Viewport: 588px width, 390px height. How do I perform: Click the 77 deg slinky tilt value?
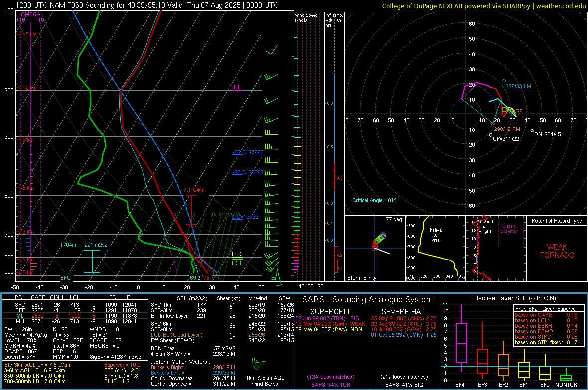click(x=394, y=219)
